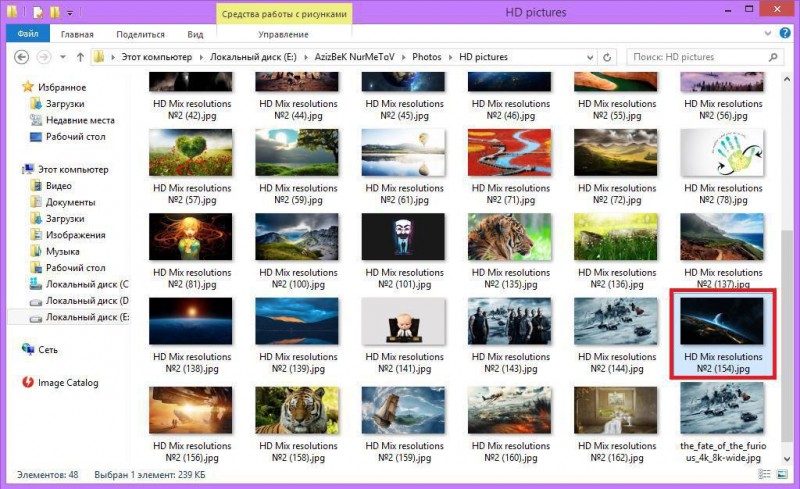Screen dimensions: 800x489
Task: Select boss baby image №2 (141).jpg
Action: (403, 321)
